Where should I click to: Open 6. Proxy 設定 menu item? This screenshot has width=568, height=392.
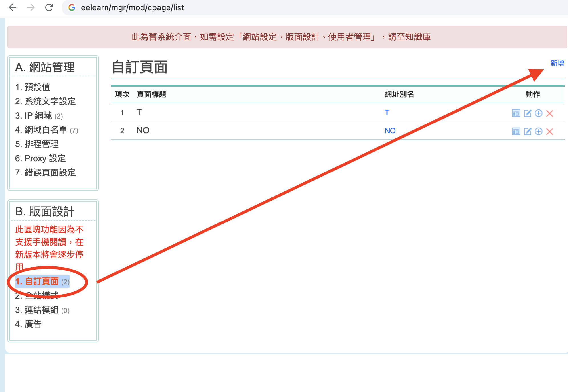pyautogui.click(x=40, y=158)
